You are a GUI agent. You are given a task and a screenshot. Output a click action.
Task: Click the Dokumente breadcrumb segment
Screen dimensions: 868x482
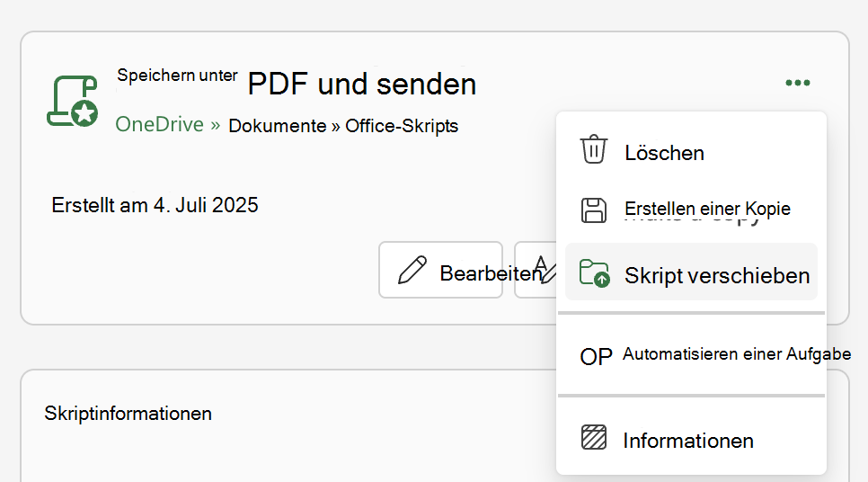coord(278,126)
